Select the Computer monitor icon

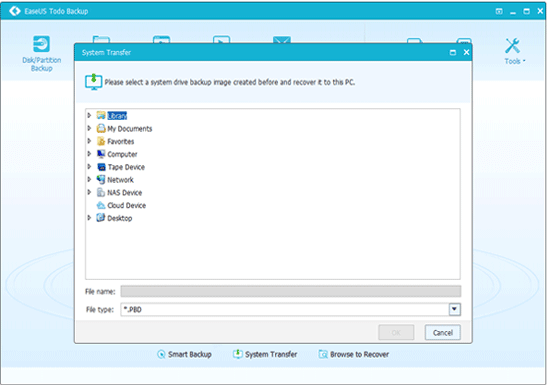coord(101,154)
